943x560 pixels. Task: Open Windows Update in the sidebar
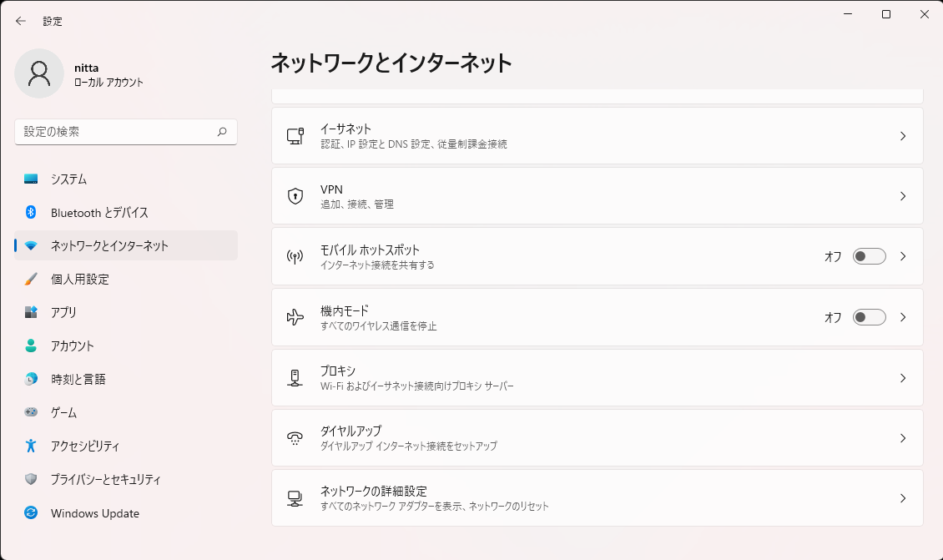pos(94,513)
